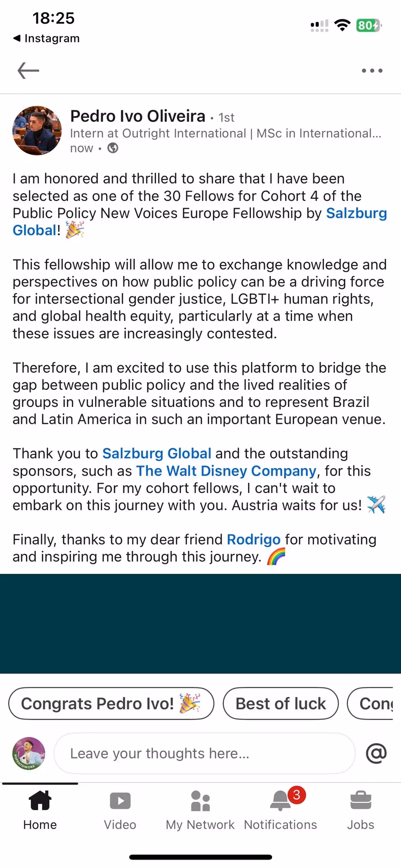Open the My Network tab
This screenshot has width=401, height=868.
(200, 809)
